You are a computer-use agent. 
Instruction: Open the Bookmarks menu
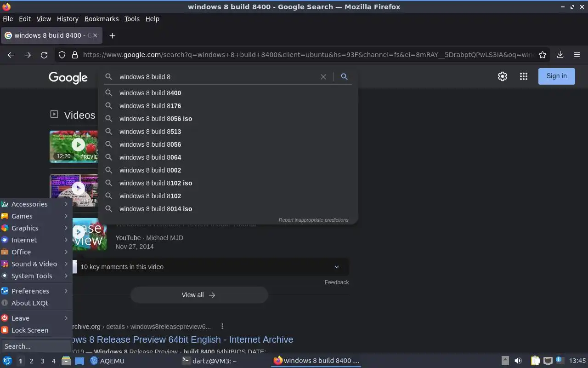tap(102, 19)
